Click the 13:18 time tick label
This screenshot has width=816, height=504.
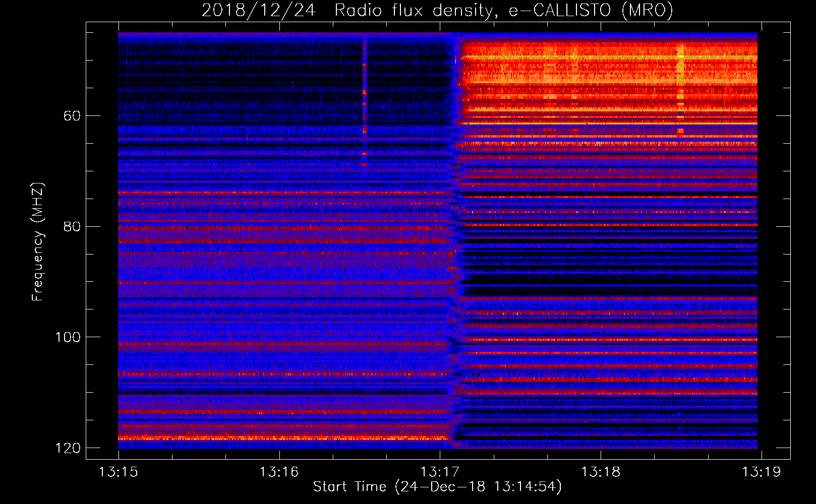point(600,472)
